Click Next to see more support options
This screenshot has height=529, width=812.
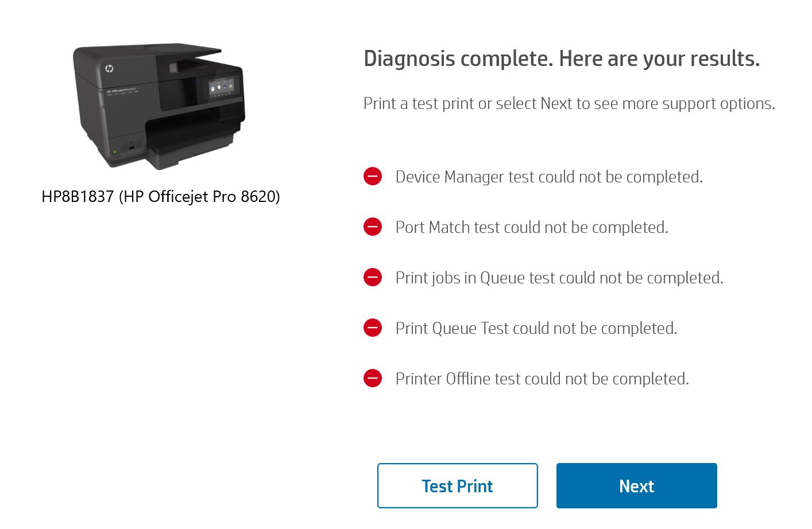[636, 485]
